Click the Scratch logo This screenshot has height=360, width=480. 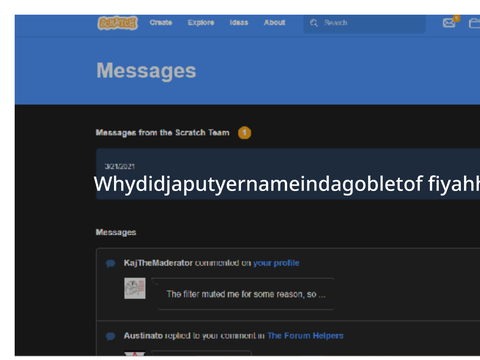tap(117, 23)
